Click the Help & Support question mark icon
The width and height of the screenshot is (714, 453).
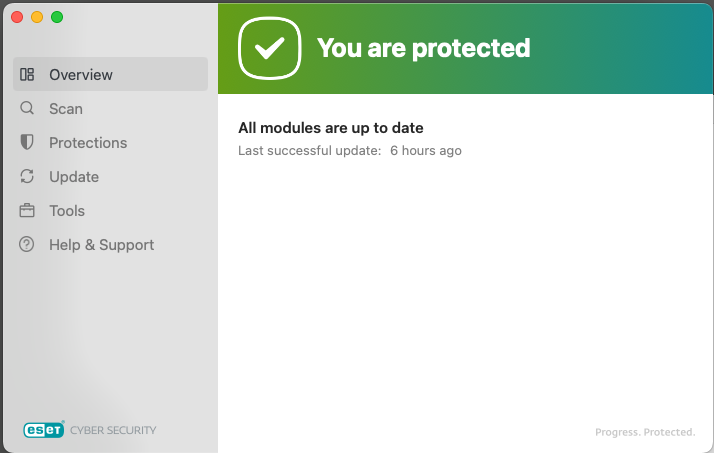pyautogui.click(x=27, y=244)
